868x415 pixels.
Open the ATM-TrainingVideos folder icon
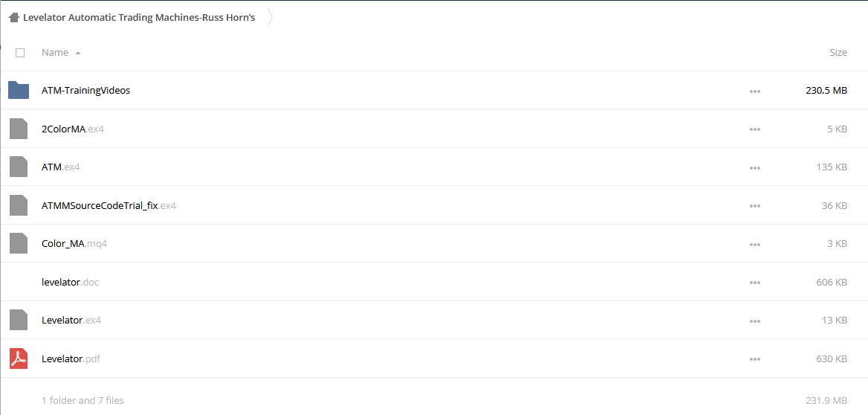pos(19,90)
